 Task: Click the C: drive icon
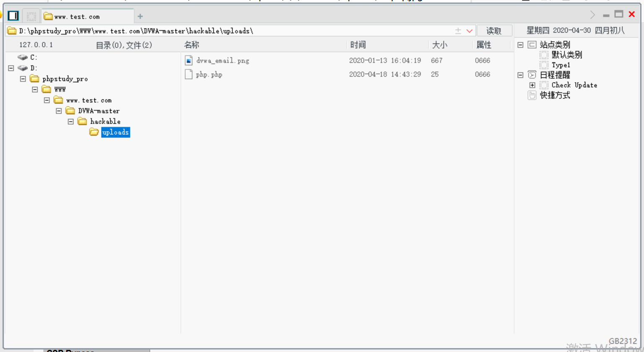pos(23,57)
